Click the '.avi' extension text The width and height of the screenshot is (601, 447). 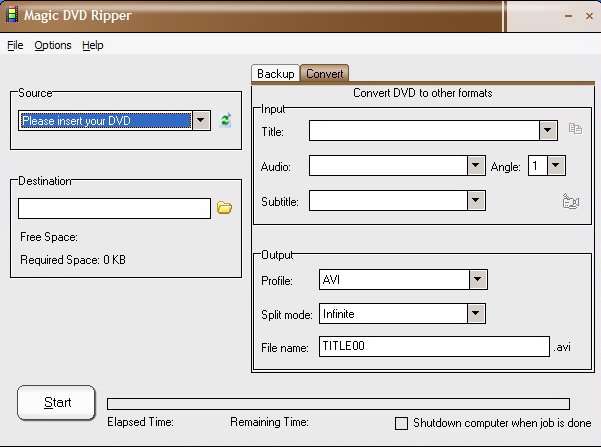tap(562, 347)
